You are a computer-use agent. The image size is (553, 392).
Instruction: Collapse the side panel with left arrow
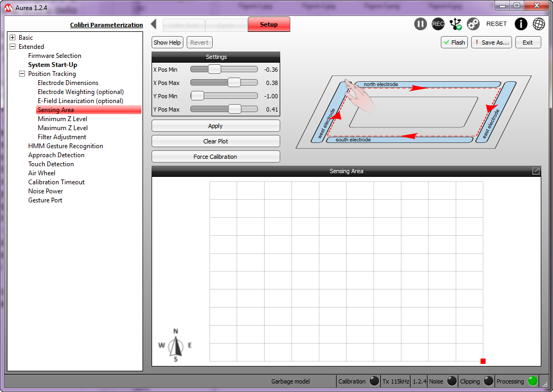(x=154, y=24)
